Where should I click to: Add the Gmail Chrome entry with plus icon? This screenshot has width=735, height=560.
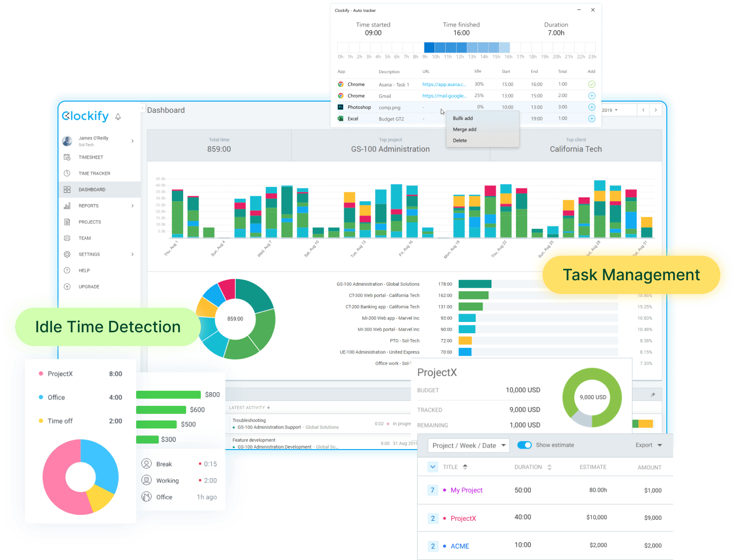point(592,96)
